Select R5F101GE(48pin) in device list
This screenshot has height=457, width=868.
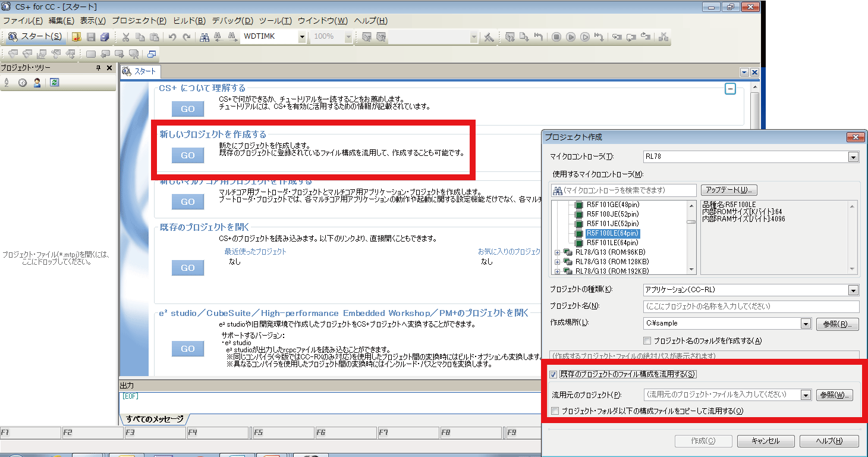[x=612, y=205]
